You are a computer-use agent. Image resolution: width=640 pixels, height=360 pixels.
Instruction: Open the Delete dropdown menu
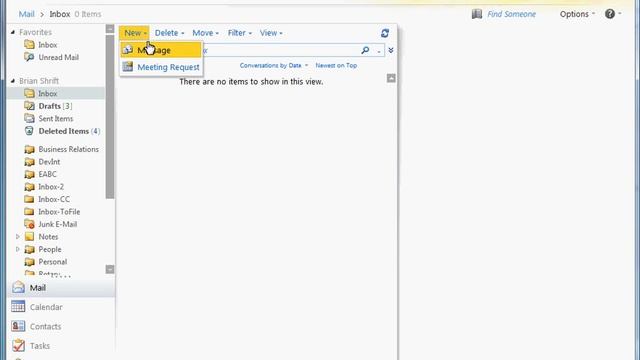pyautogui.click(x=169, y=33)
